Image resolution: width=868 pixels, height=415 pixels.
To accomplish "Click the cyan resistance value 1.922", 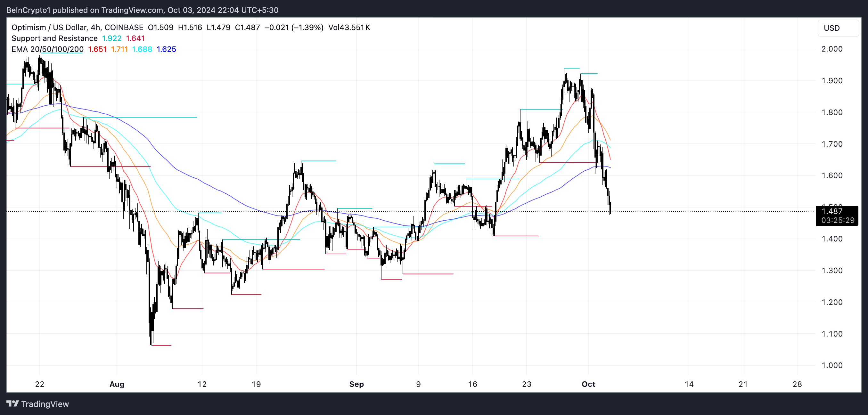I will click(111, 38).
